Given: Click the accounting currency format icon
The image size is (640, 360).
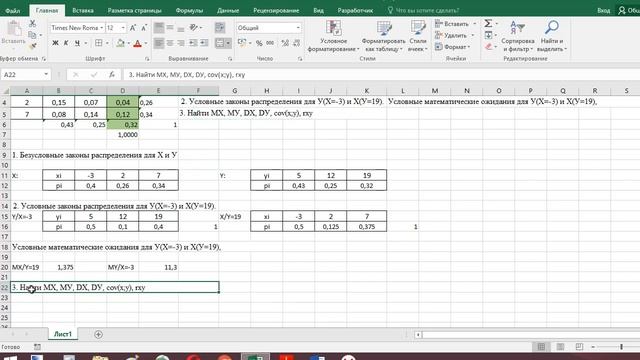Looking at the screenshot, I should (x=242, y=43).
